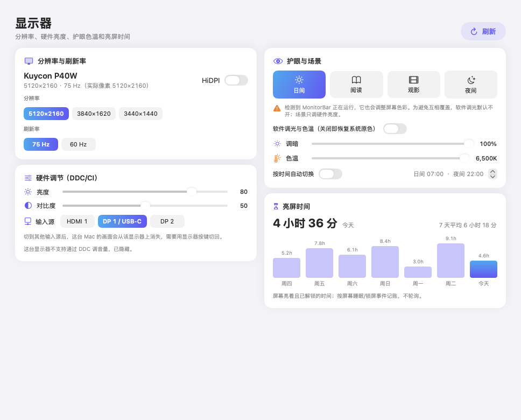
Task: Select the 5120×2160 resolution
Action: click(x=46, y=114)
